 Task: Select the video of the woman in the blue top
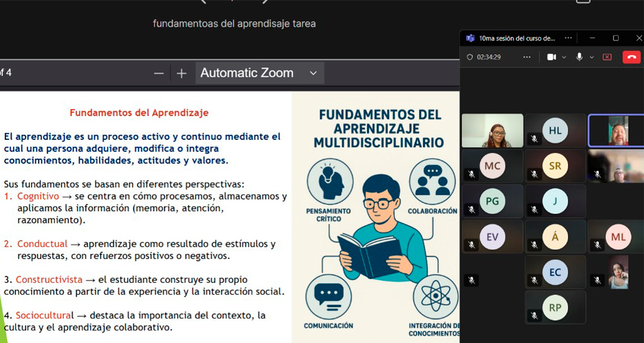tap(618, 272)
